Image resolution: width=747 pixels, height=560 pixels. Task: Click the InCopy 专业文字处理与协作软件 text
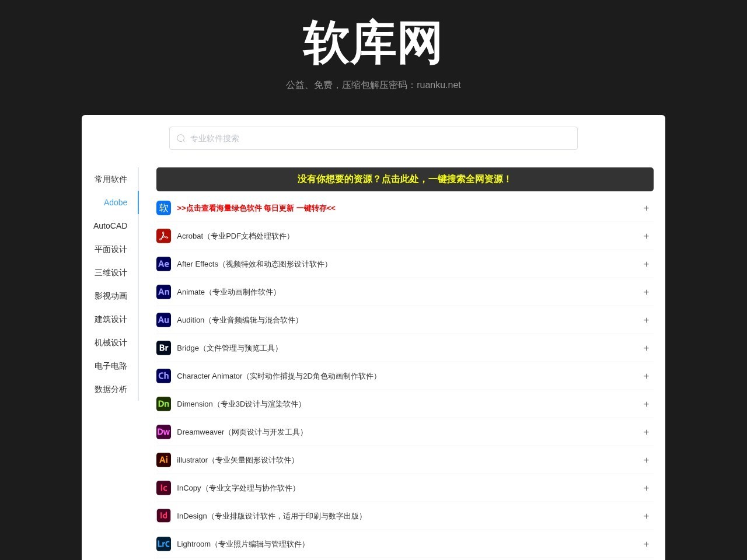(238, 488)
